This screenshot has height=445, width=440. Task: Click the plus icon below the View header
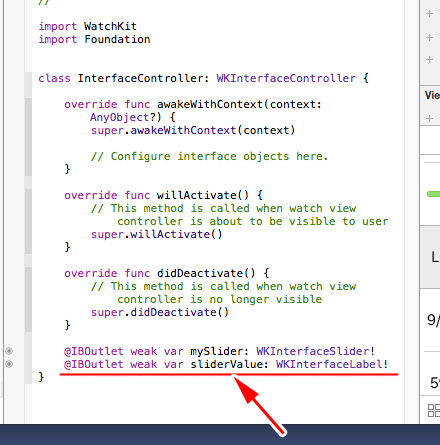coord(430,118)
